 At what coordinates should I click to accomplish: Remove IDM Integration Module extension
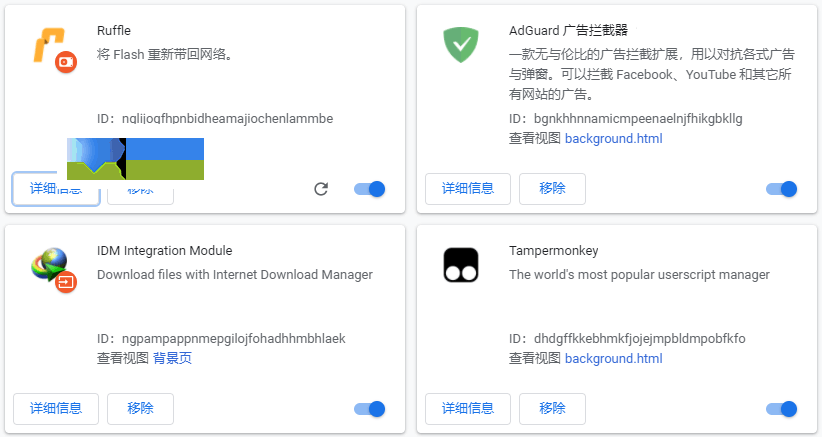140,409
